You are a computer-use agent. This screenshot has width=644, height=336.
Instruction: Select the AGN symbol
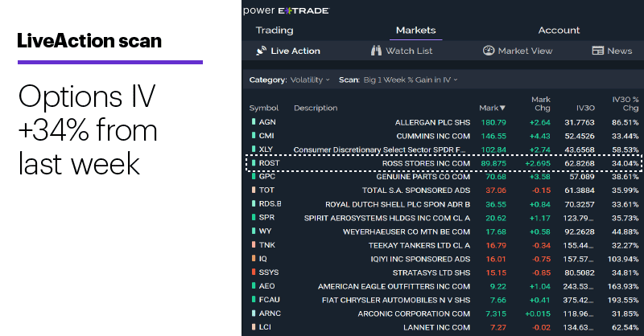[267, 122]
